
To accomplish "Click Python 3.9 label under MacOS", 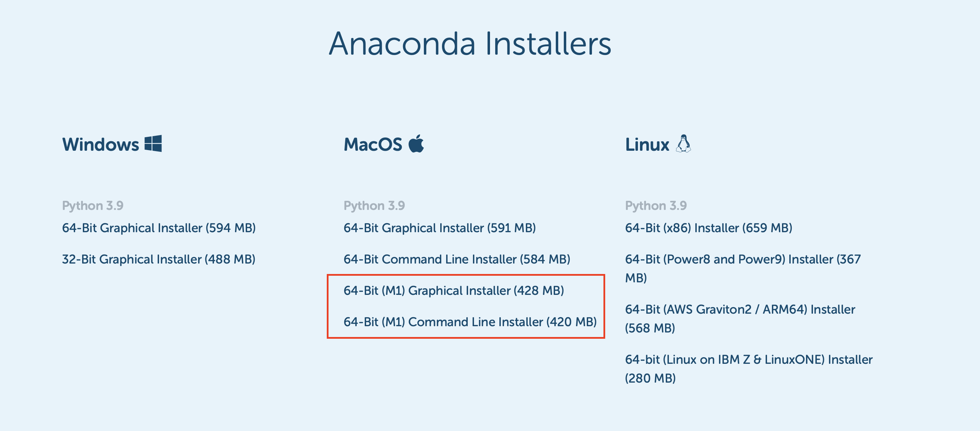I will pyautogui.click(x=374, y=206).
